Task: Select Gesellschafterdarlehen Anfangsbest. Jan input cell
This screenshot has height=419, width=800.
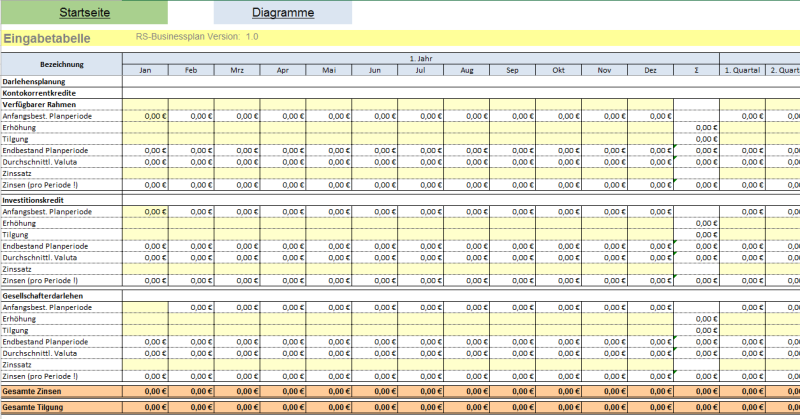Action: coord(145,307)
